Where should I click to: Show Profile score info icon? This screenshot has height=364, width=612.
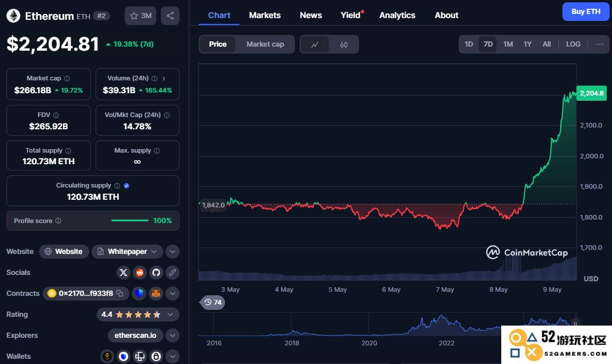[58, 221]
